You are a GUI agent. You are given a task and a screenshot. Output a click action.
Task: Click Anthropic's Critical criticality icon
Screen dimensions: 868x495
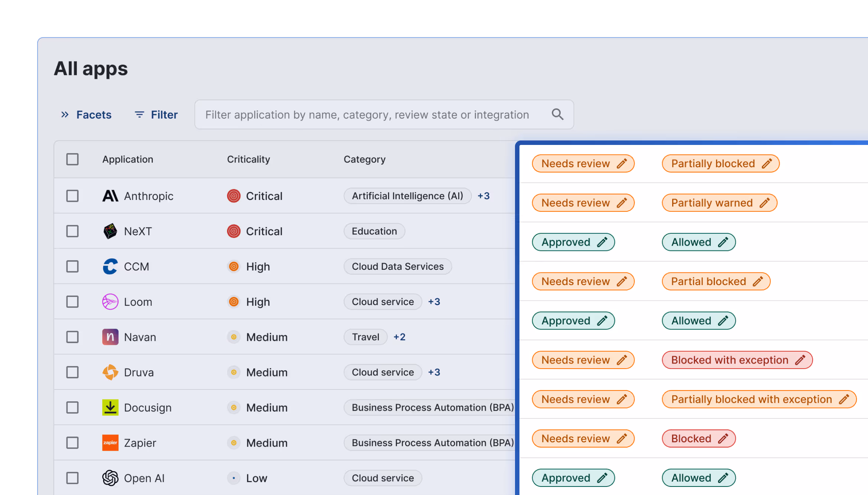(x=234, y=196)
